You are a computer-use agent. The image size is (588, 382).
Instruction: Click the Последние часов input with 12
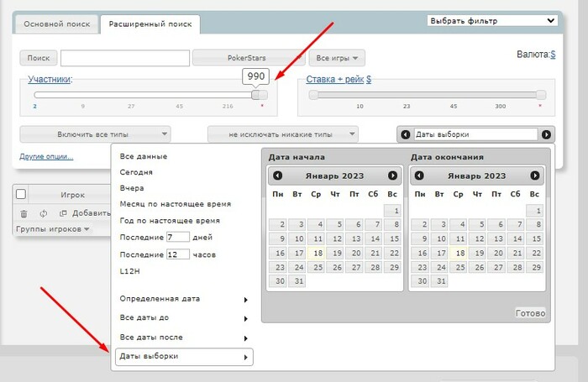(178, 254)
